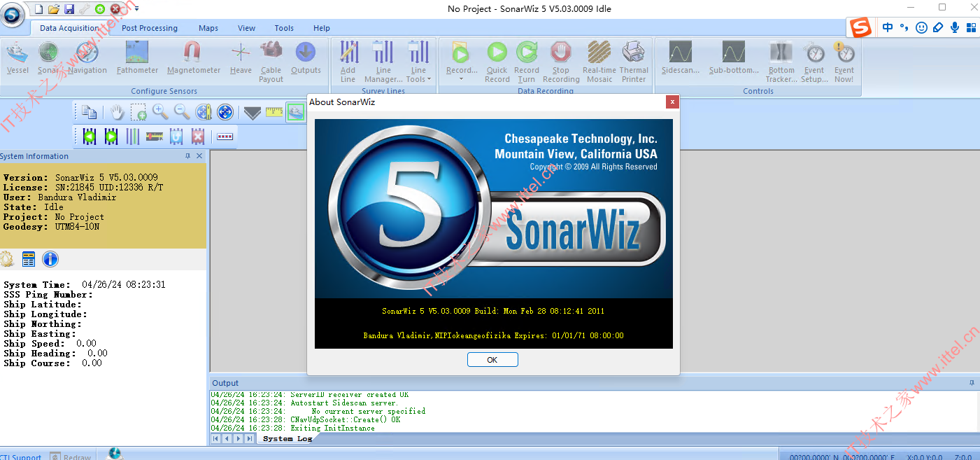Image resolution: width=980 pixels, height=460 pixels.
Task: Open the Tools ribbon tab
Action: 284,28
